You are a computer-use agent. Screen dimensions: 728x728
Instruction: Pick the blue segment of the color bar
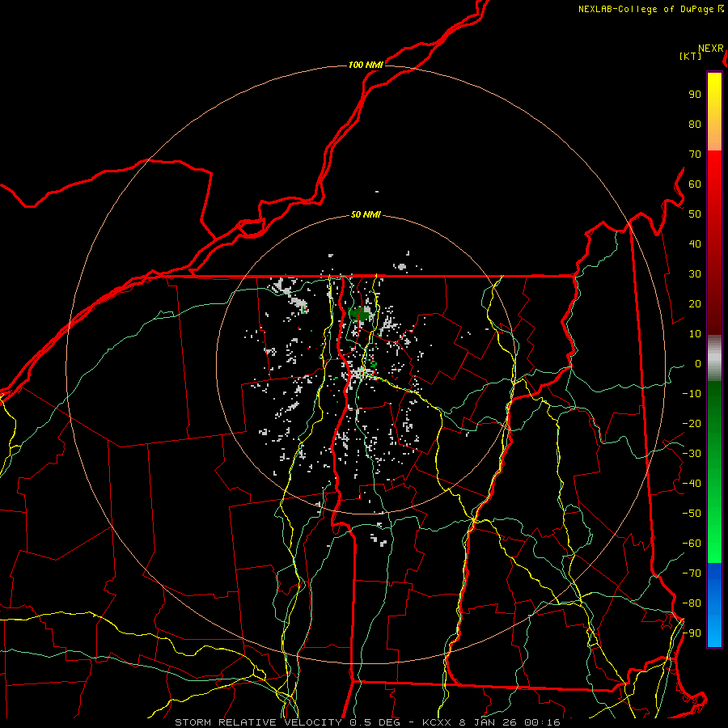pos(714,605)
